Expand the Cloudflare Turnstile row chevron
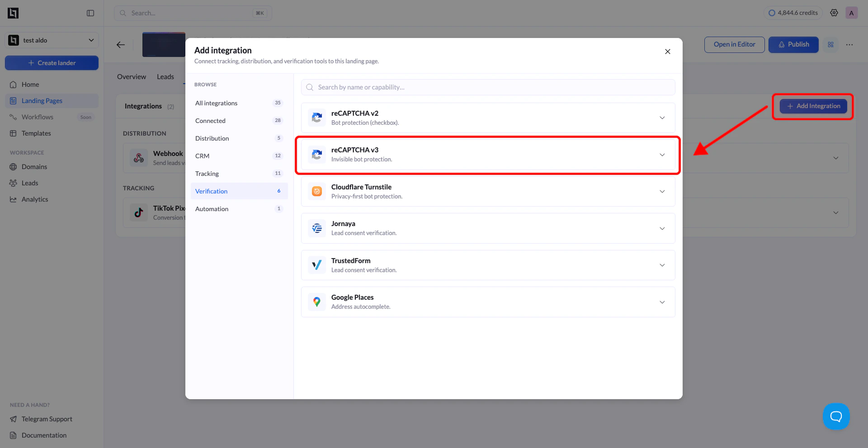Viewport: 868px width, 448px height. pos(662,191)
